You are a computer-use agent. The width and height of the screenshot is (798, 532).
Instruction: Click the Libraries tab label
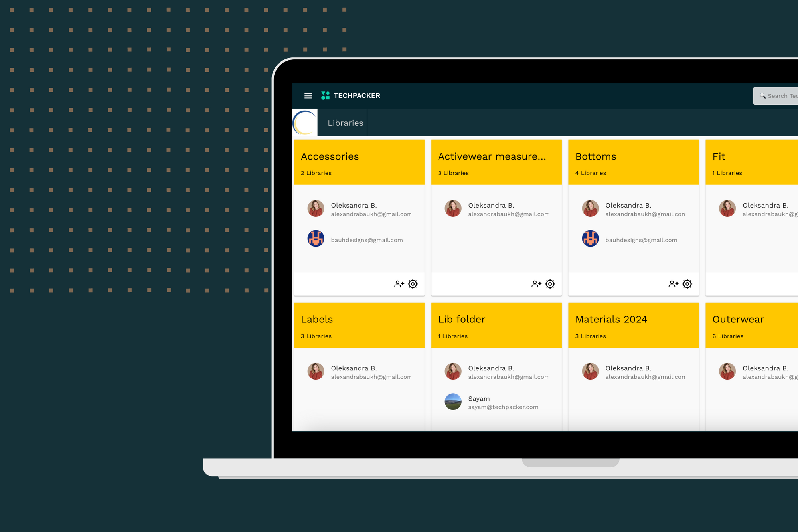click(345, 122)
